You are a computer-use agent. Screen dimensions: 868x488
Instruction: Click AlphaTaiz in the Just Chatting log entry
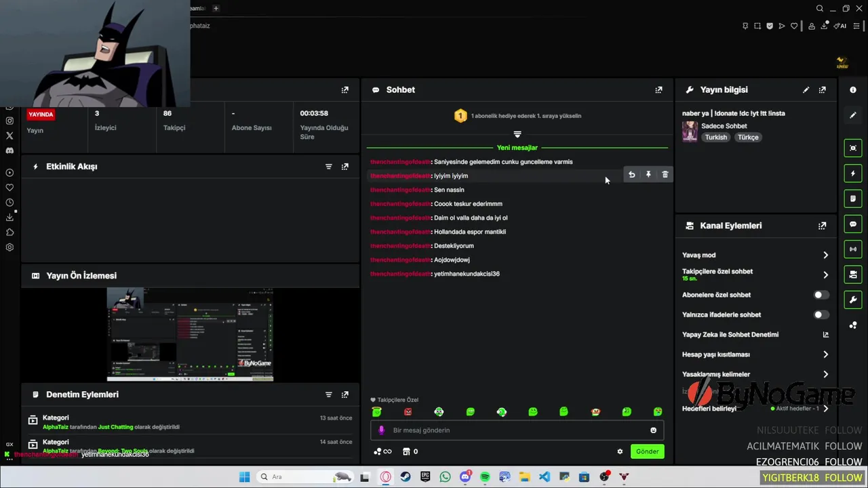click(x=56, y=427)
